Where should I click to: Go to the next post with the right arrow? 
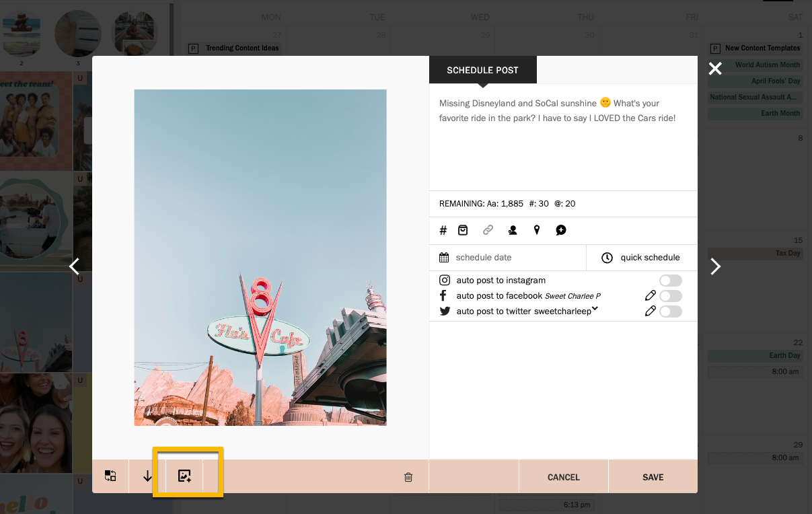[x=716, y=266]
